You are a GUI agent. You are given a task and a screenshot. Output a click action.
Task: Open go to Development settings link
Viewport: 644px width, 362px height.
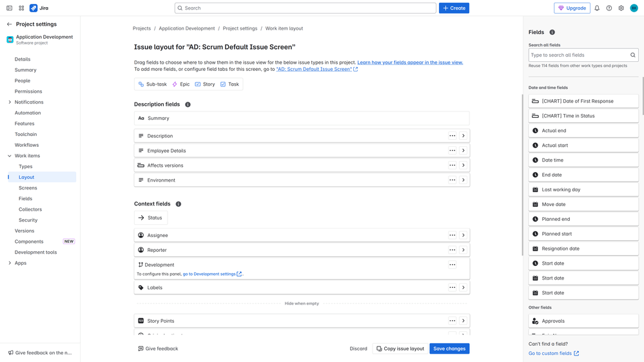tap(212, 274)
